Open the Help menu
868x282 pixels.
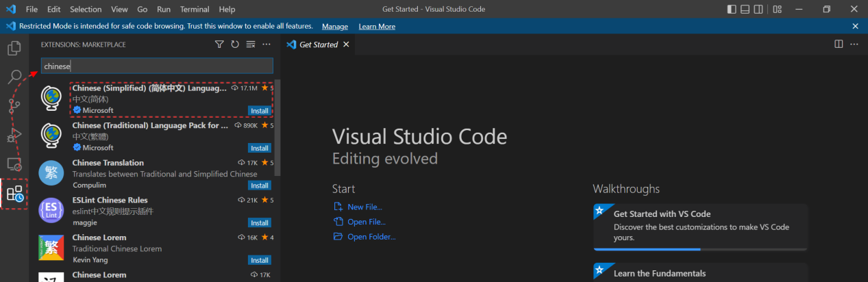coord(226,10)
